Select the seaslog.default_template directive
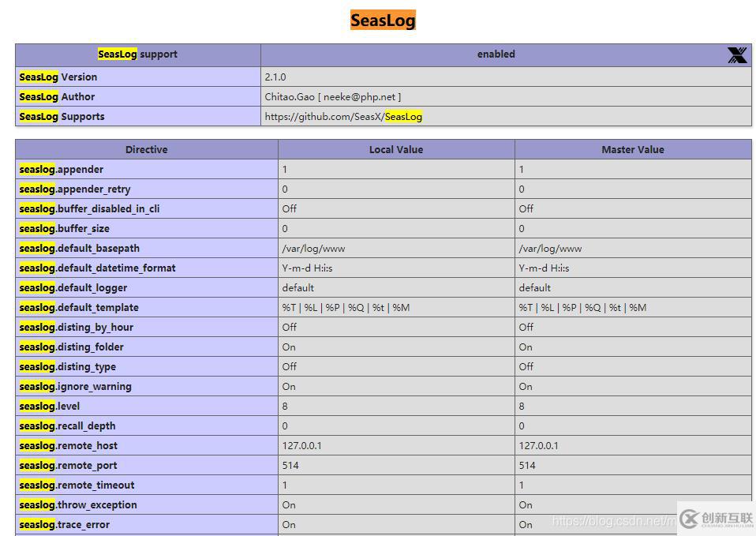 (x=79, y=308)
